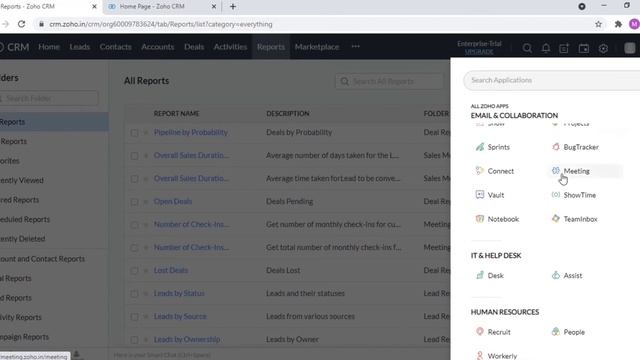Bookmark this page with the star icon
Viewport: 640px width, 360px height.
click(x=598, y=24)
